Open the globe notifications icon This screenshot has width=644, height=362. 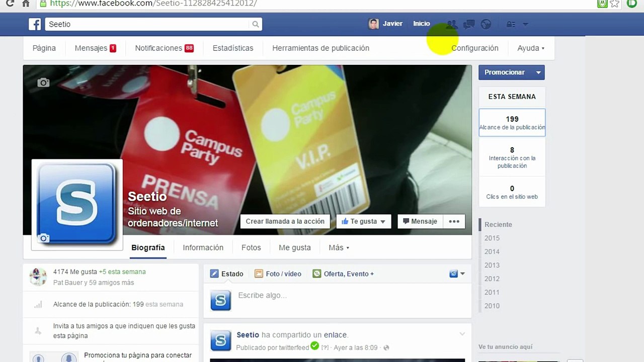[x=486, y=24]
